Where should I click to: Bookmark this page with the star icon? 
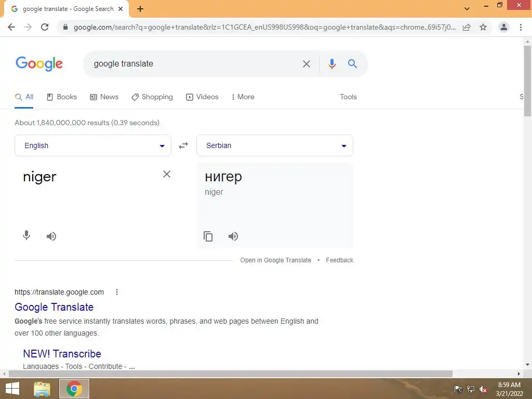click(x=483, y=27)
